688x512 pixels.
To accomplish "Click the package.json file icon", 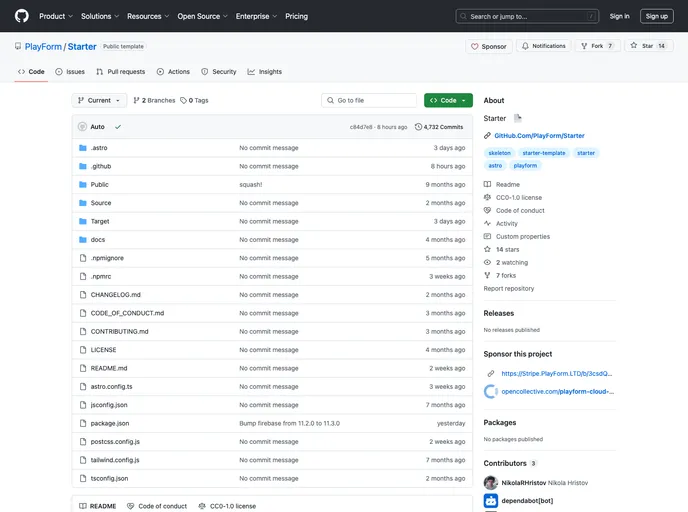I will 83,423.
